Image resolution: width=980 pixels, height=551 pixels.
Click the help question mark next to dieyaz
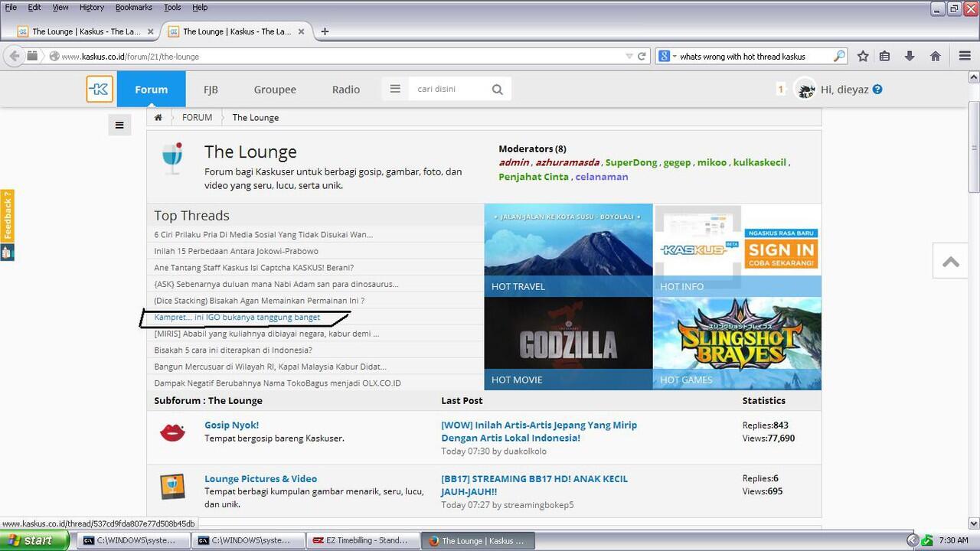pyautogui.click(x=877, y=89)
